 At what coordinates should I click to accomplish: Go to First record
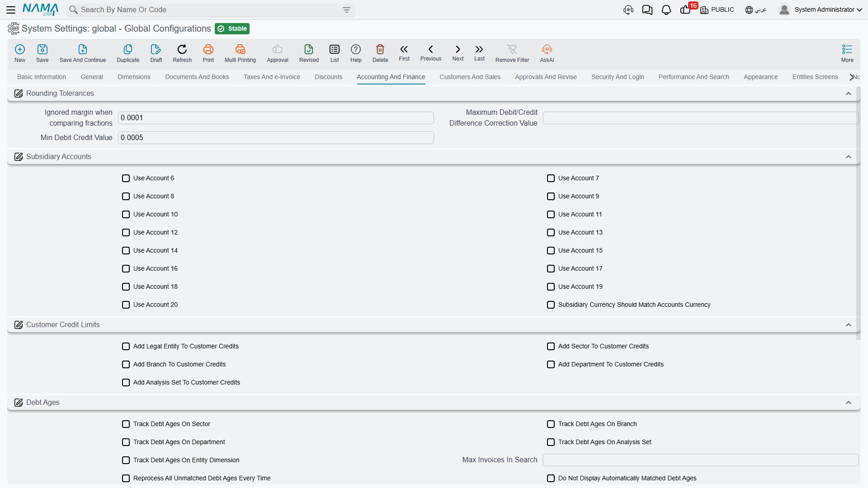pyautogui.click(x=404, y=49)
